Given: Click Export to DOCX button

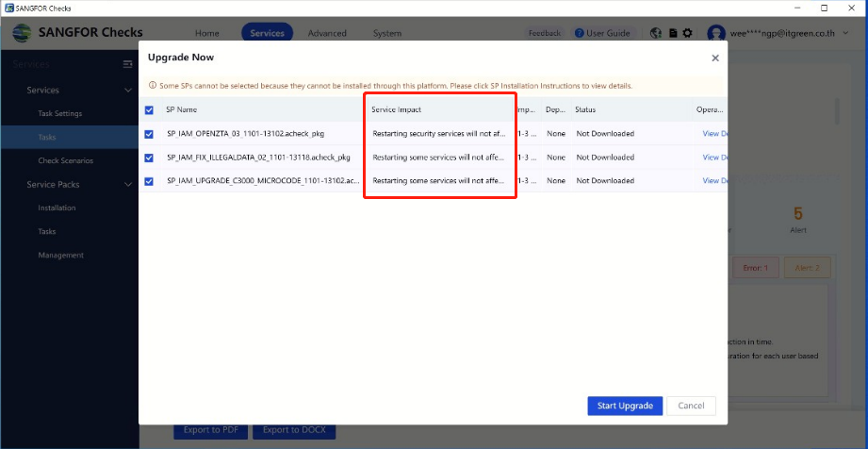Looking at the screenshot, I should 294,431.
